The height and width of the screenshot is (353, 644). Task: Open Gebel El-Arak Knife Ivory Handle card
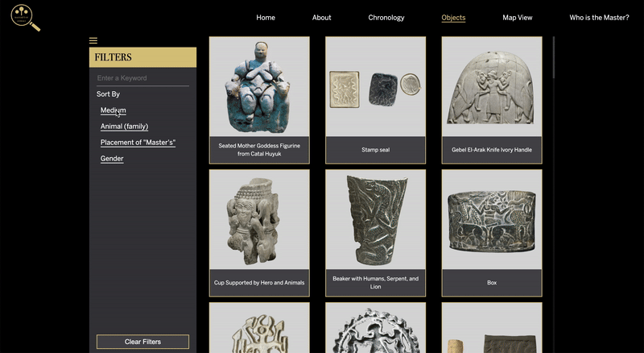tap(492, 100)
